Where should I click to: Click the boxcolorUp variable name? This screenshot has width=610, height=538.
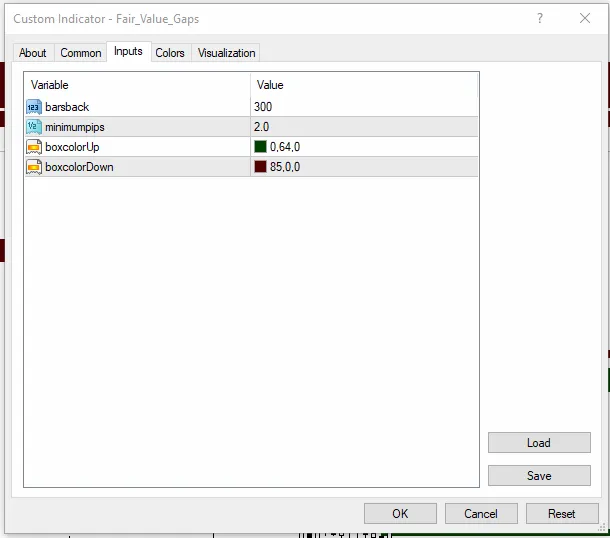pyautogui.click(x=72, y=147)
